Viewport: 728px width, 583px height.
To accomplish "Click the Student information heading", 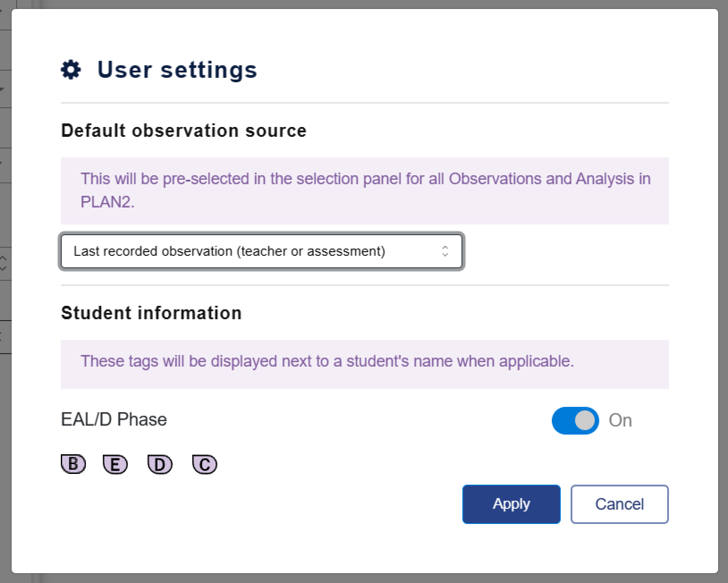I will 151,313.
